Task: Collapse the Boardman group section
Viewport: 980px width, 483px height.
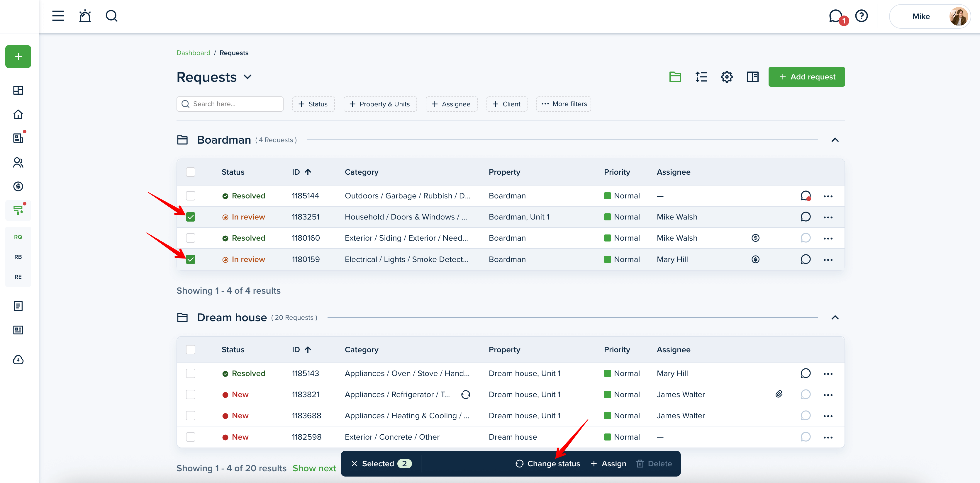Action: click(835, 140)
